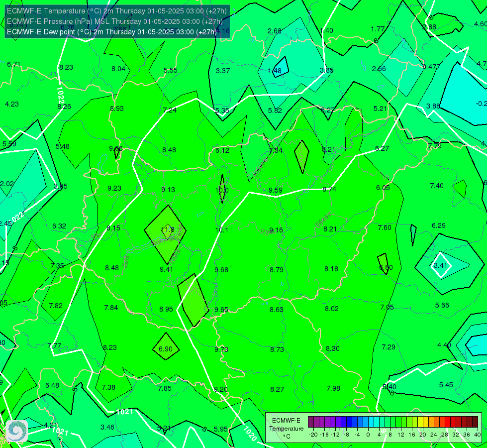This screenshot has height=448, width=487.
Task: Click the 8.73 grid value
Action: (277, 349)
